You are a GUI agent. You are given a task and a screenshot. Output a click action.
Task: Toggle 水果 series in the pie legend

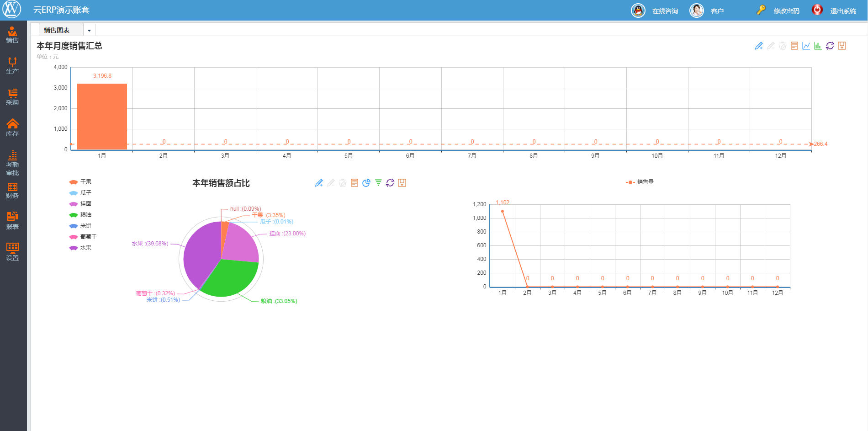80,248
